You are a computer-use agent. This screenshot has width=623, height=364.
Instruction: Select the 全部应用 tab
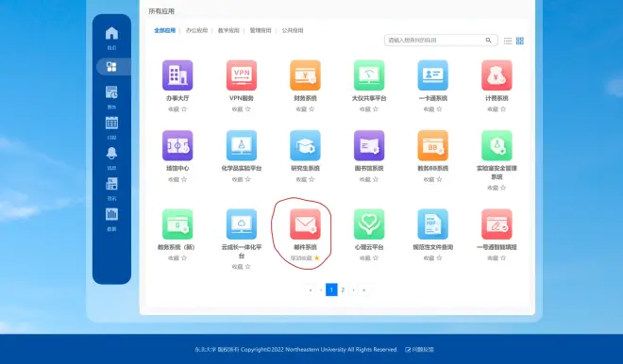[165, 30]
